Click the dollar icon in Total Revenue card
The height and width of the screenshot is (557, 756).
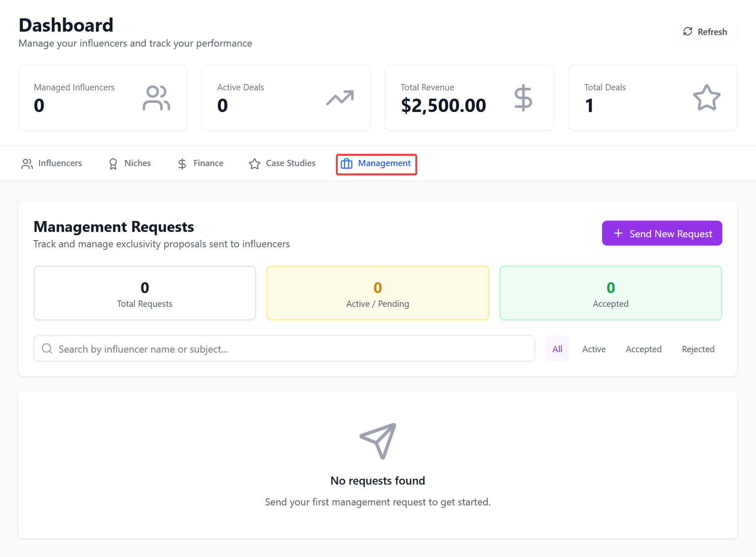coord(523,98)
